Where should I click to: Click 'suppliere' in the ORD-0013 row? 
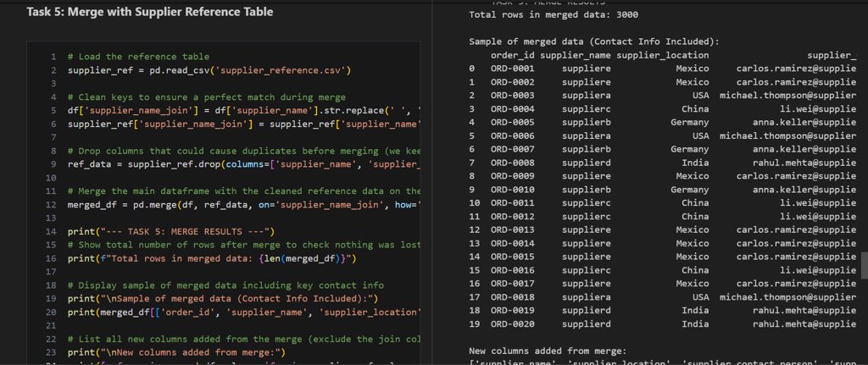click(587, 230)
